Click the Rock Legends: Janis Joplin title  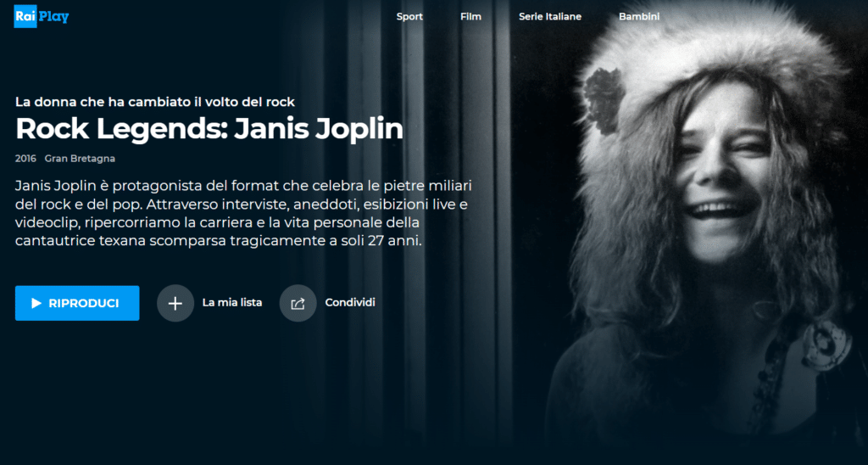click(x=209, y=129)
